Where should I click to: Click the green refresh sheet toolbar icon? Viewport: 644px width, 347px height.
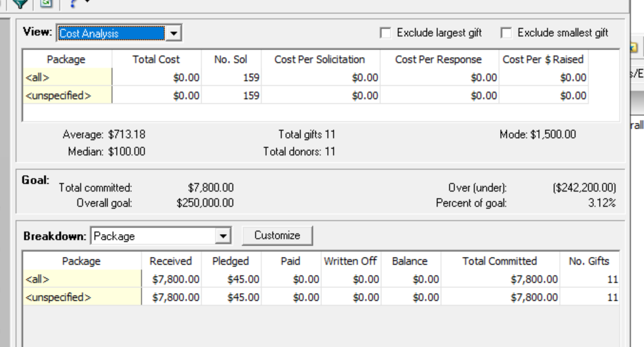click(x=46, y=3)
